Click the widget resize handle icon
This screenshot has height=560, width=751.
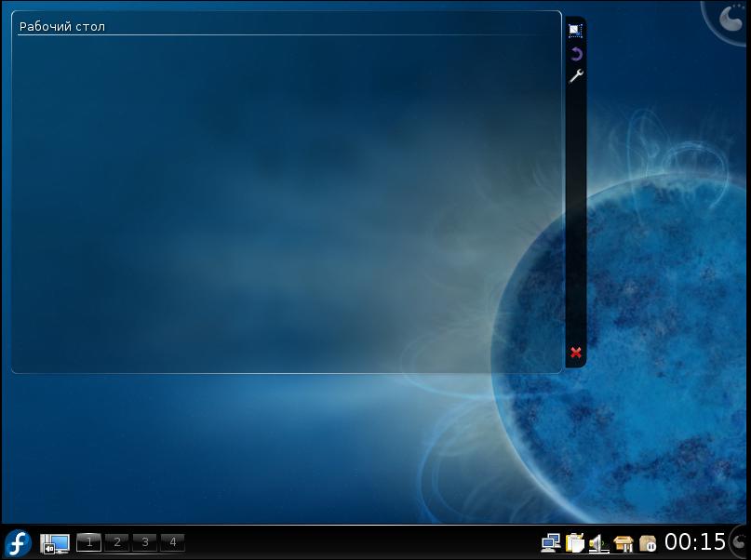[576, 30]
